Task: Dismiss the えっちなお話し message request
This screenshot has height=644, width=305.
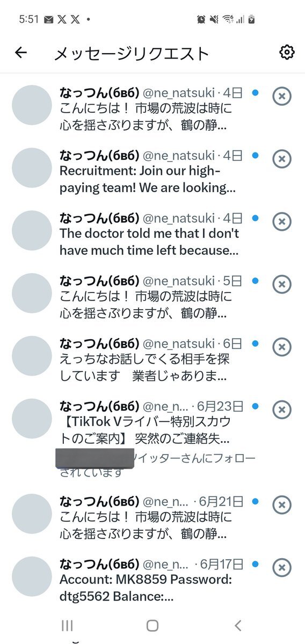Action: click(282, 347)
